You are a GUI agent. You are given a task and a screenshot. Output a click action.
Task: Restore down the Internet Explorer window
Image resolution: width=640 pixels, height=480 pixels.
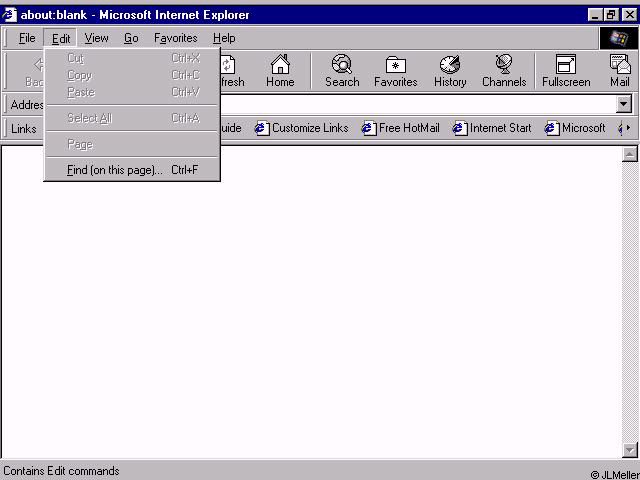tap(611, 15)
